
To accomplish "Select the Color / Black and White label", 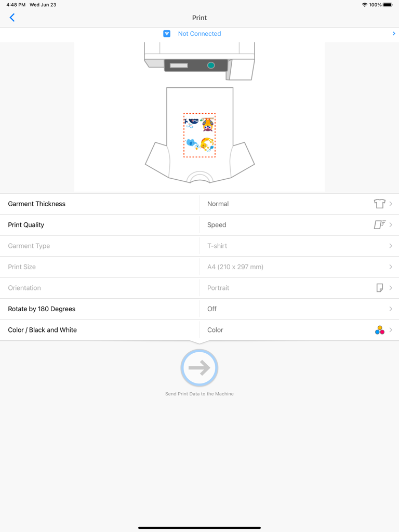I will [43, 330].
